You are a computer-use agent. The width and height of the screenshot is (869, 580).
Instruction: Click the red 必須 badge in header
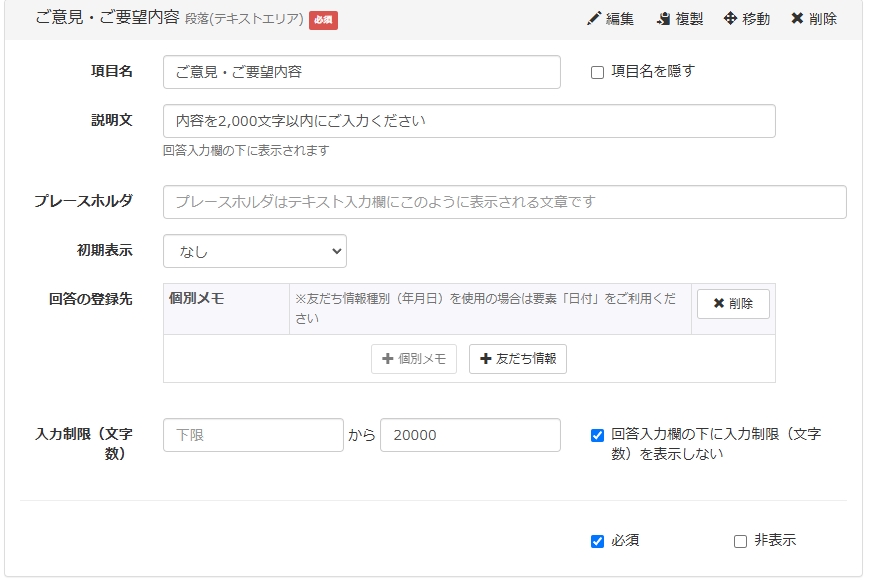(x=323, y=20)
